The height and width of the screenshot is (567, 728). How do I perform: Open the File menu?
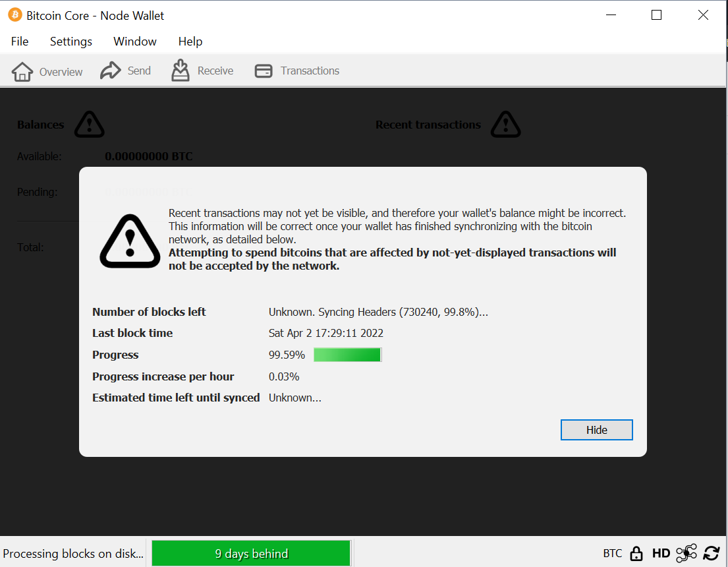[19, 41]
